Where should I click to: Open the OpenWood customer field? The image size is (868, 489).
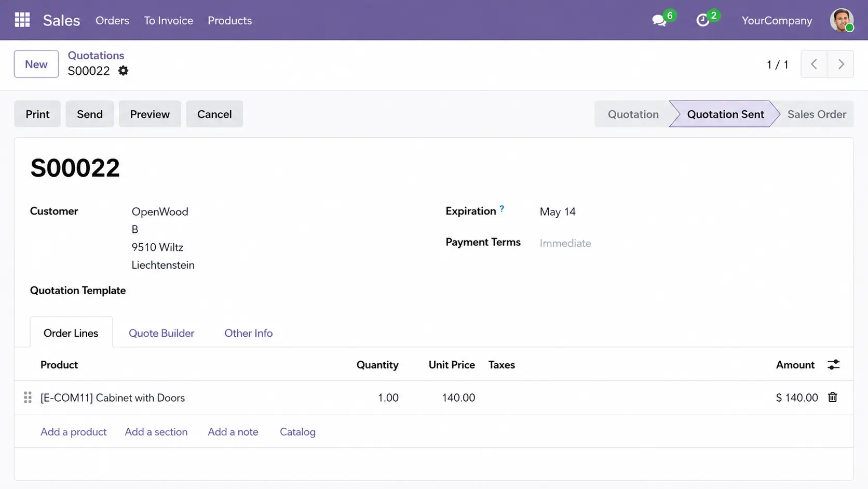click(160, 212)
